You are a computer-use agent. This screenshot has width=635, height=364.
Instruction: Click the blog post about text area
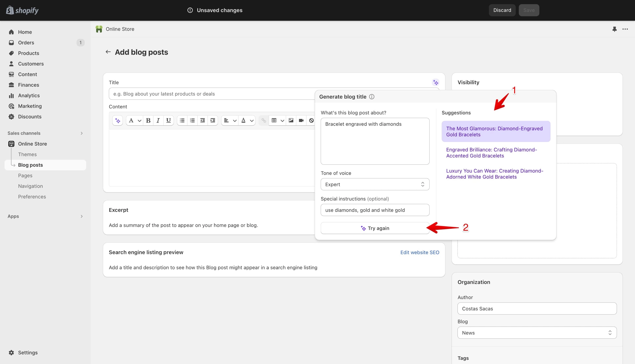point(375,141)
